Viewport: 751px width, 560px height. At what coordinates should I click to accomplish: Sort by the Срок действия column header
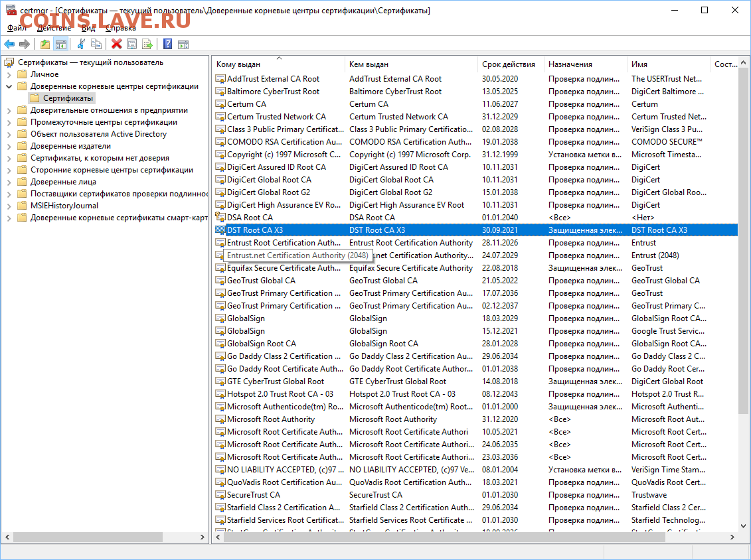coord(511,64)
